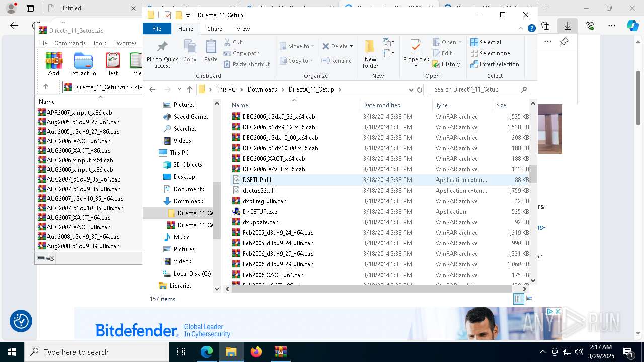Screen dimensions: 644x362
Task: Select dxupdate.cab file
Action: [x=260, y=222]
